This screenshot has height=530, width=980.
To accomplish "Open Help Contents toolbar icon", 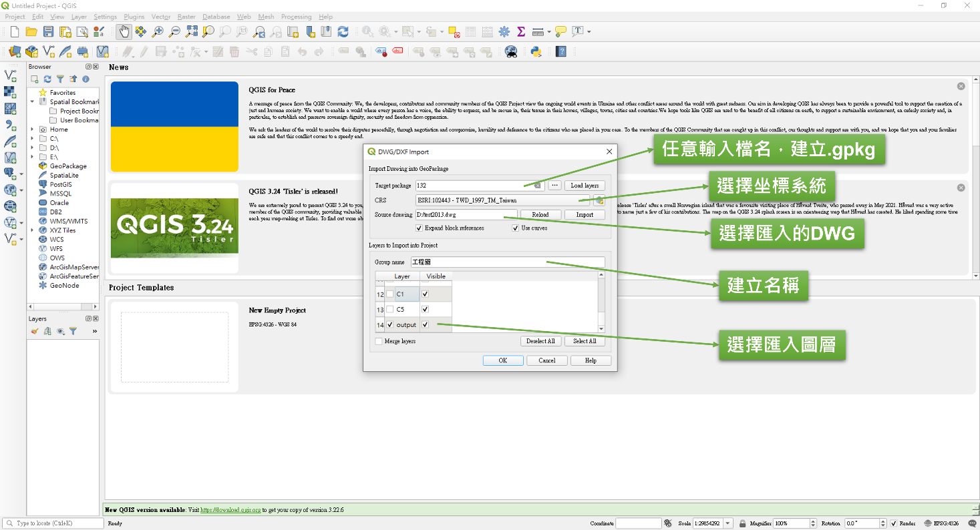I will pos(561,51).
